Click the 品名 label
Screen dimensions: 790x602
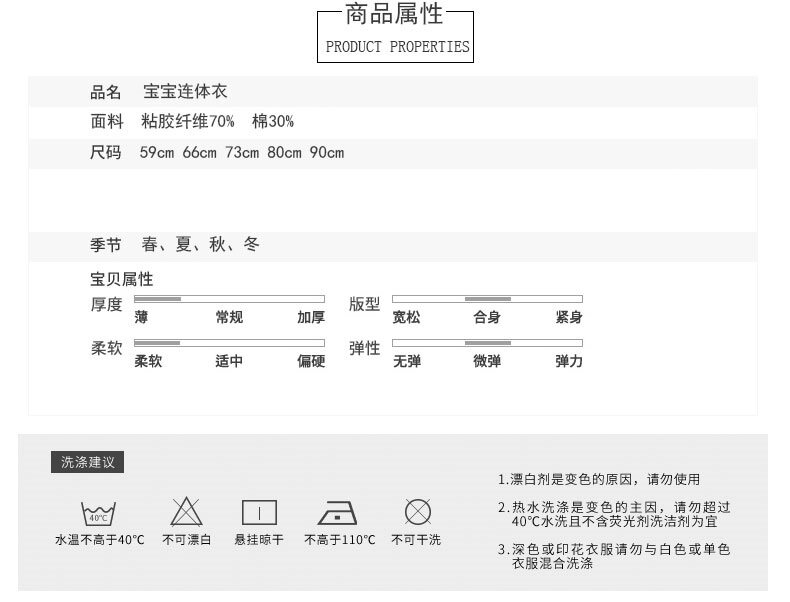(106, 92)
